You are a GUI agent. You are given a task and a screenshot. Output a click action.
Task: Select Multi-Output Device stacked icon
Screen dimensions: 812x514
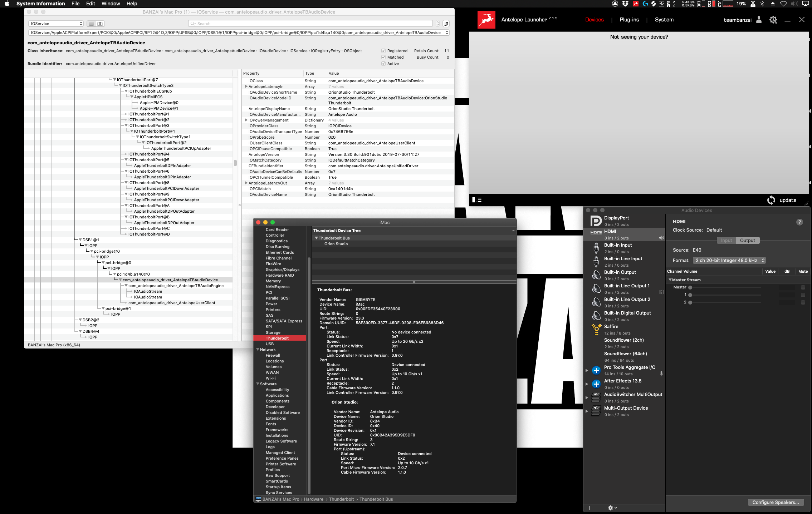pos(596,411)
